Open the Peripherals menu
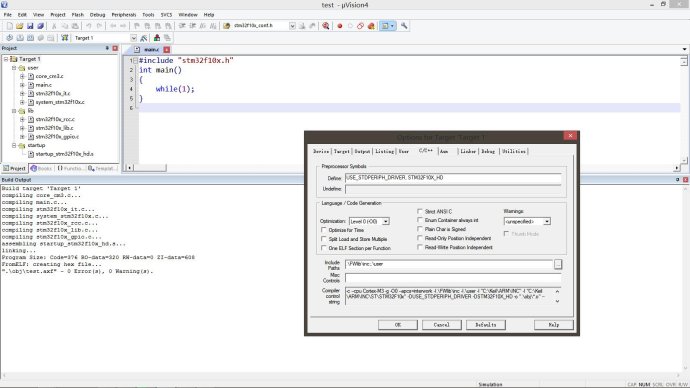Viewport: 690px width, 388px height. 124,15
